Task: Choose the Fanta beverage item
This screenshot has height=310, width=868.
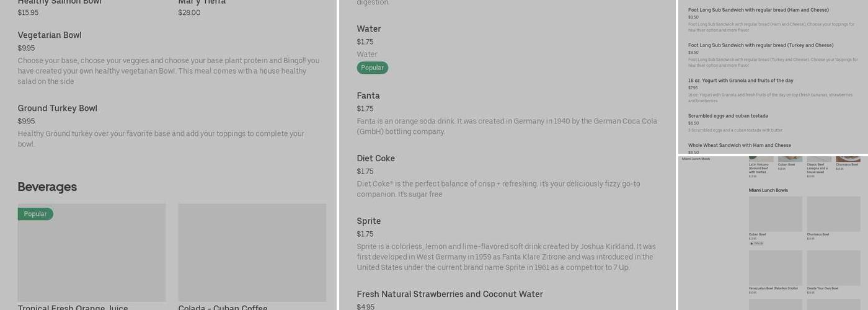Action: [x=368, y=96]
